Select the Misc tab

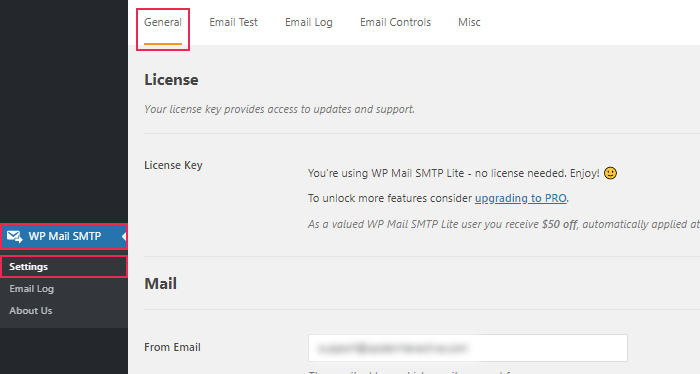(469, 22)
